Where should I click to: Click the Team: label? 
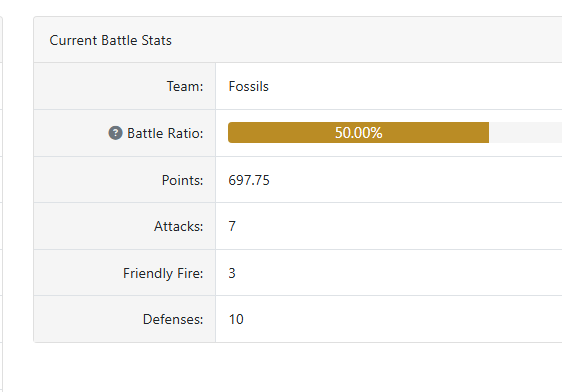click(x=185, y=86)
